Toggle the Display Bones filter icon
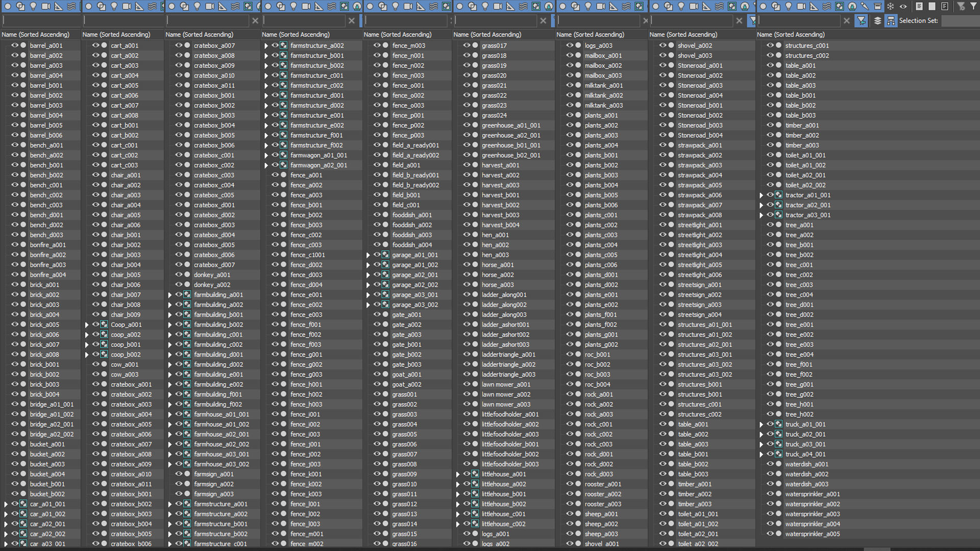This screenshot has width=980, height=551. coord(865,6)
